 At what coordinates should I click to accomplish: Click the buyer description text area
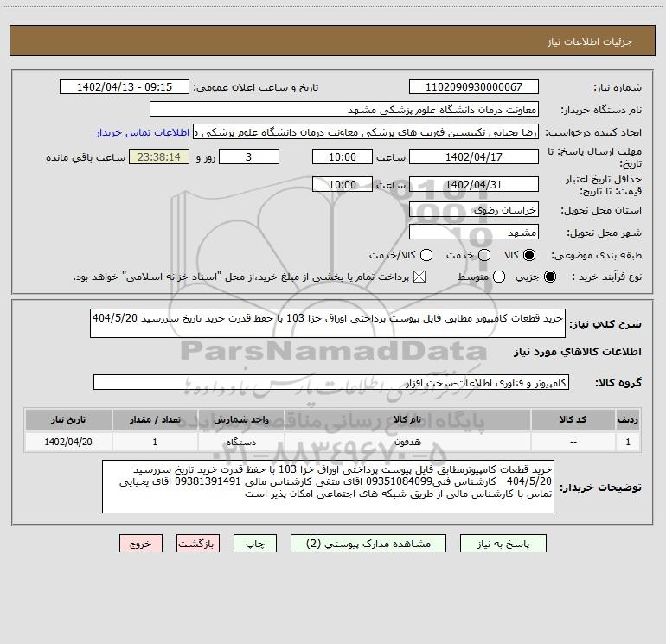(329, 487)
